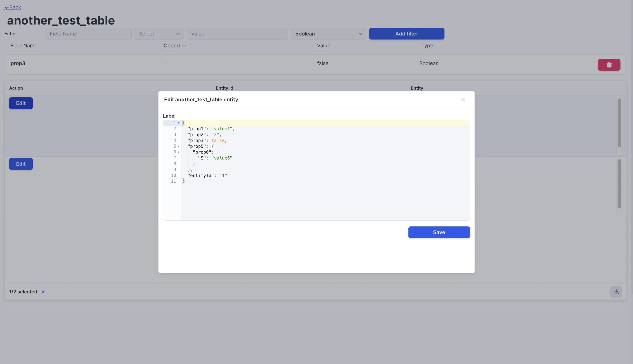Screen dimensions: 633x364
Task: Click the Add filter button
Action: (x=406, y=34)
